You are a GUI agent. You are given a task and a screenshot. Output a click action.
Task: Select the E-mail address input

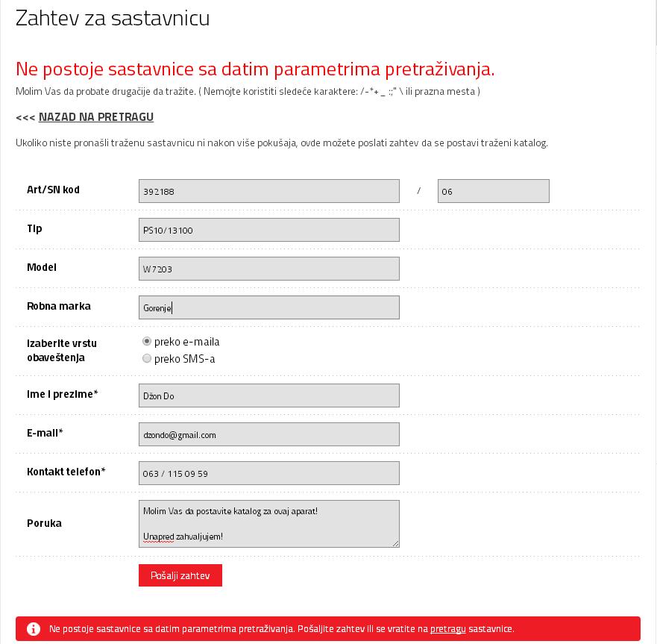point(268,434)
